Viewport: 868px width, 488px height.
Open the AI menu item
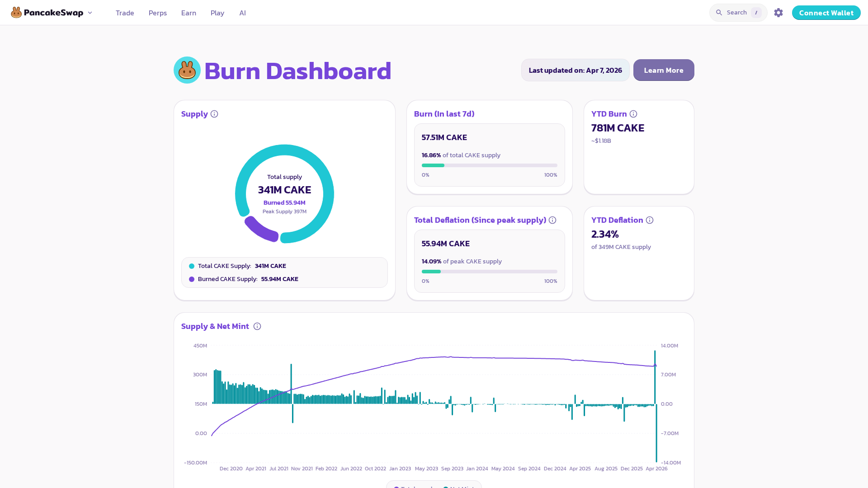coord(243,13)
